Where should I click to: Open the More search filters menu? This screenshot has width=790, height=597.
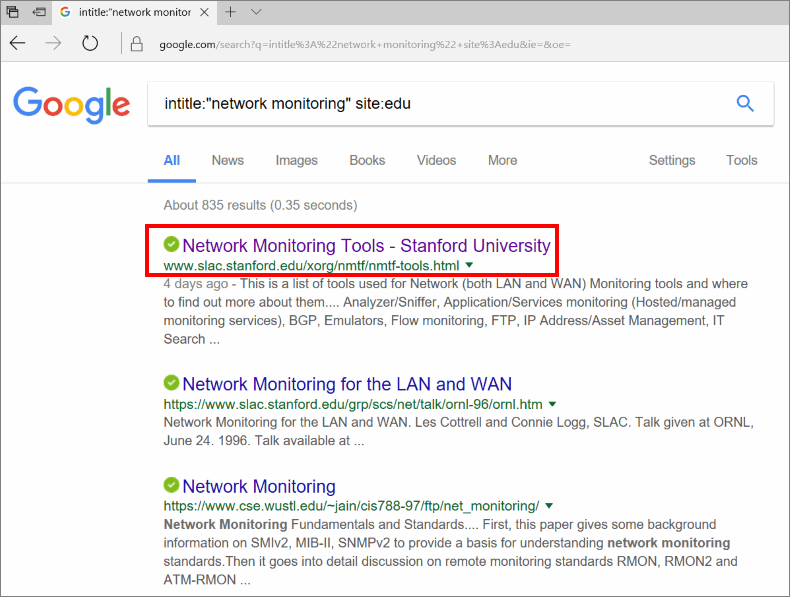click(502, 160)
